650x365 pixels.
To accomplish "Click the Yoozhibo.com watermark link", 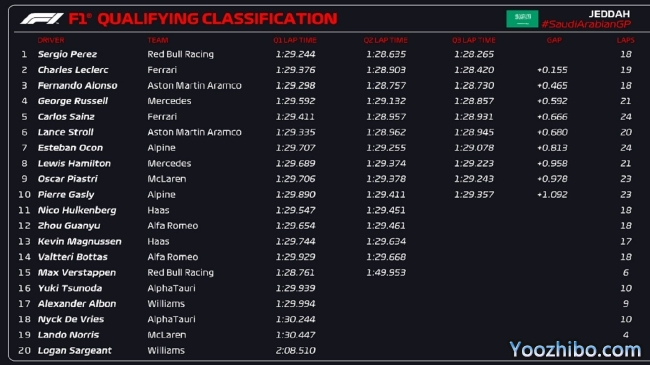I will pos(575,350).
